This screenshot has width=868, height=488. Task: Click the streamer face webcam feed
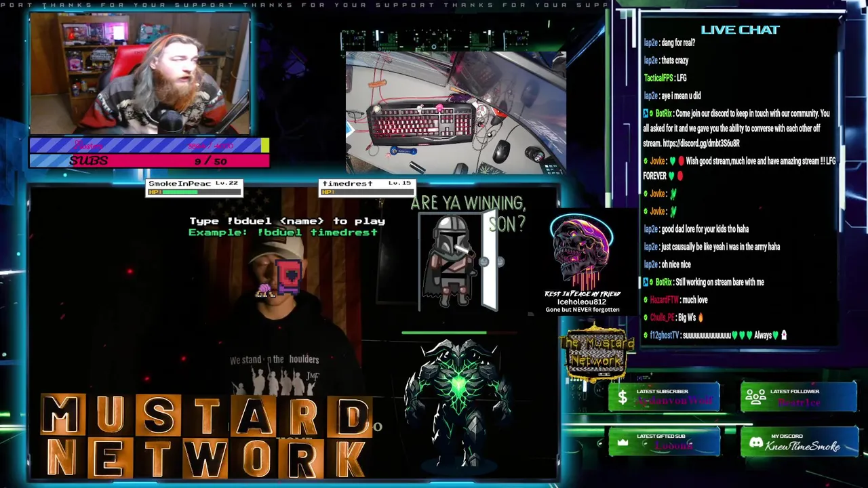[140, 73]
